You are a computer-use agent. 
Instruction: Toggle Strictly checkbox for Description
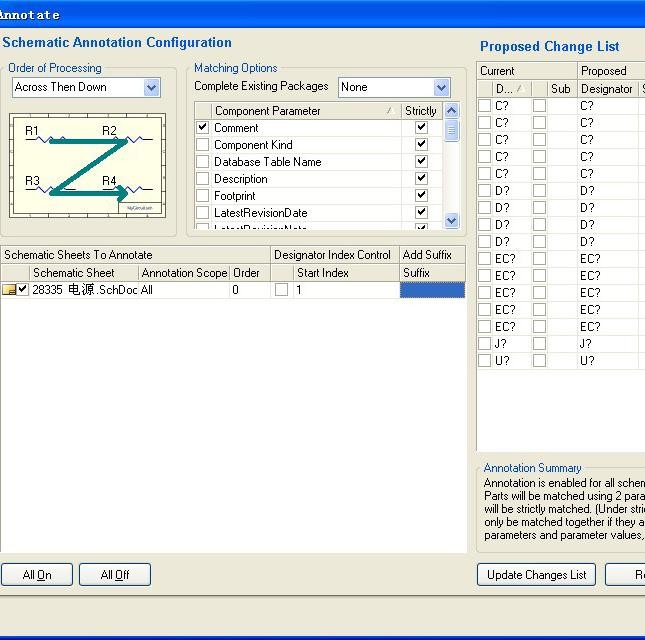pyautogui.click(x=421, y=179)
